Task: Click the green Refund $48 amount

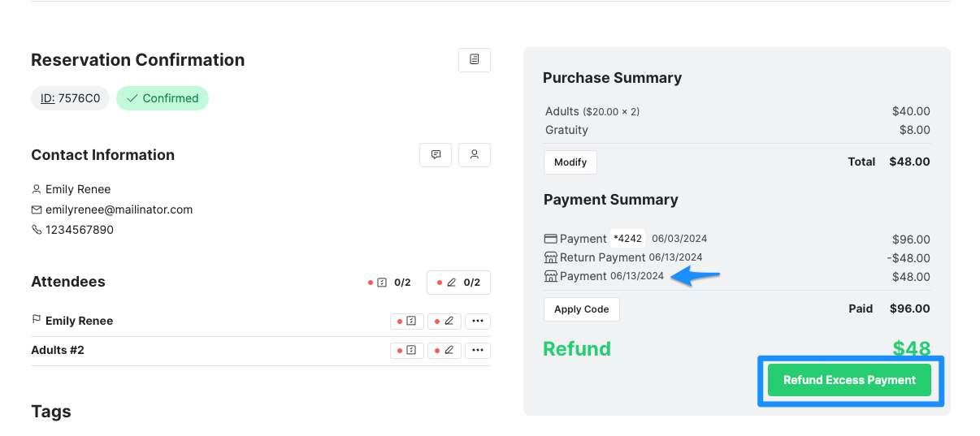Action: (912, 349)
